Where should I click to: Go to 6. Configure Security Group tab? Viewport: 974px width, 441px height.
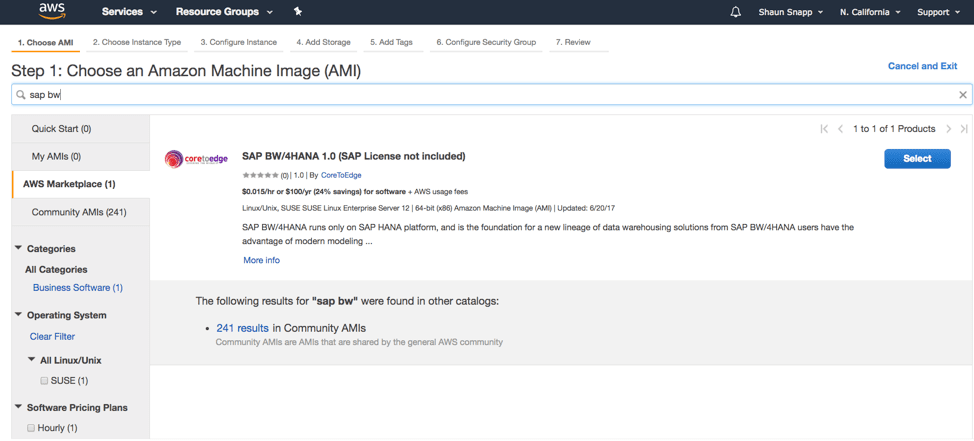click(x=486, y=42)
